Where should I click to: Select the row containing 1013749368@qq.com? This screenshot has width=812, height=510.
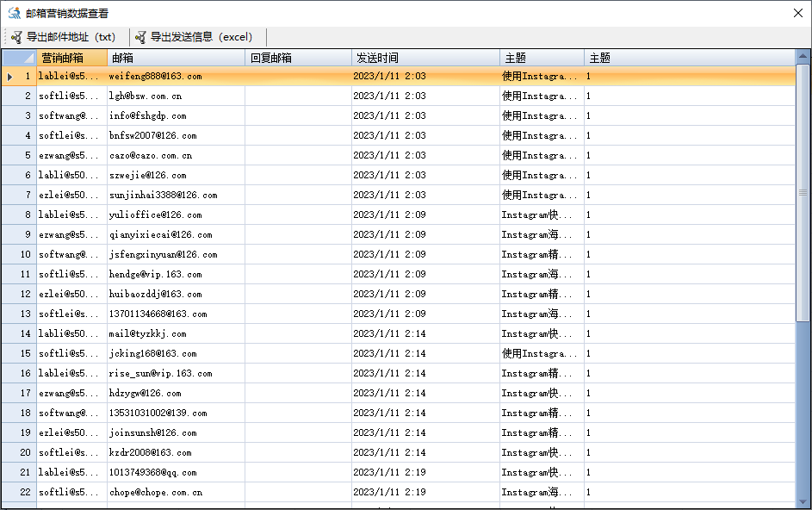[x=172, y=472]
